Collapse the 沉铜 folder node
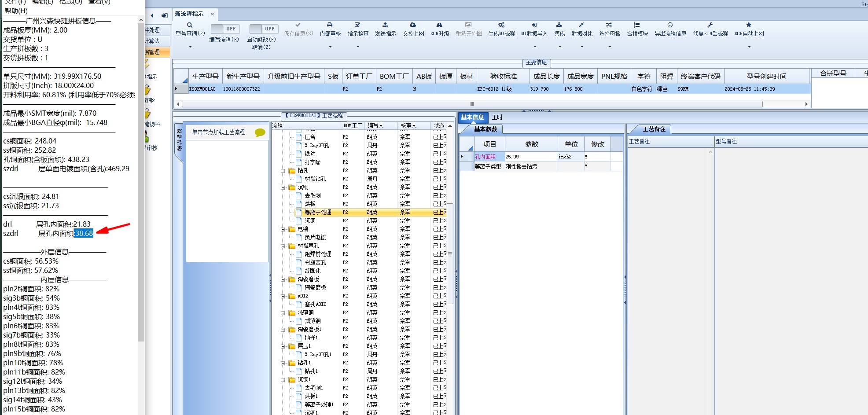 [x=283, y=187]
